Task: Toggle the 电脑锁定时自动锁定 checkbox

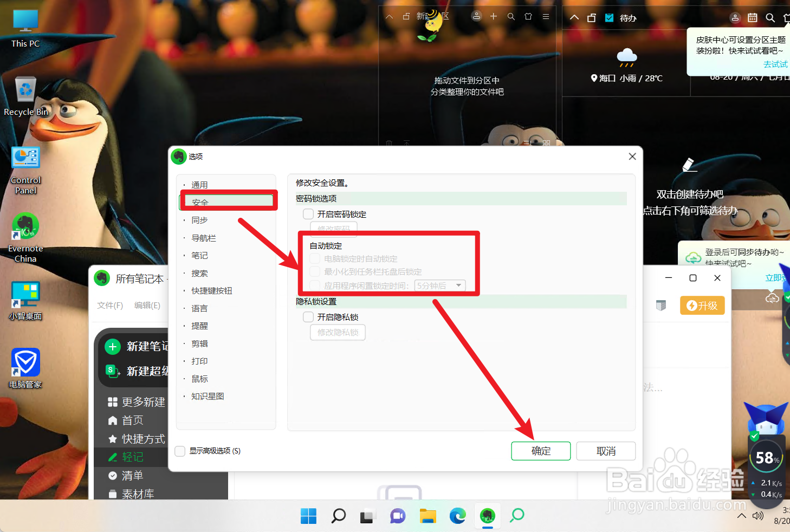Action: pos(315,259)
